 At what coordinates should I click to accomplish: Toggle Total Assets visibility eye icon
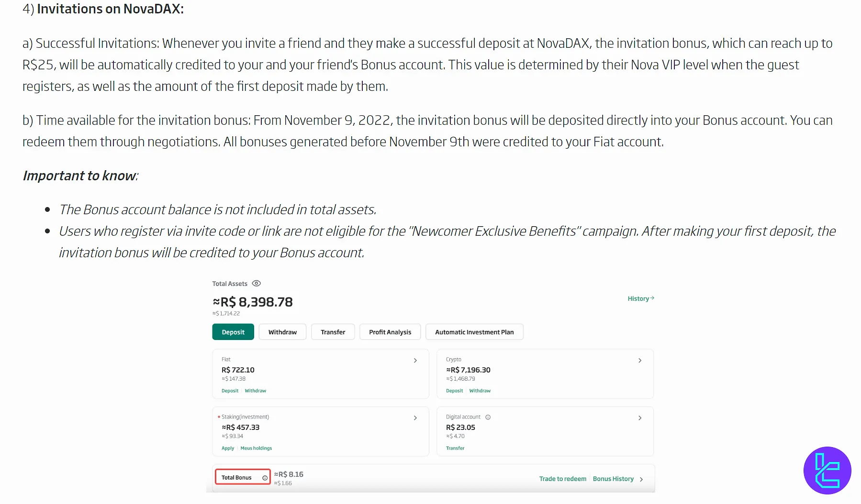click(257, 284)
